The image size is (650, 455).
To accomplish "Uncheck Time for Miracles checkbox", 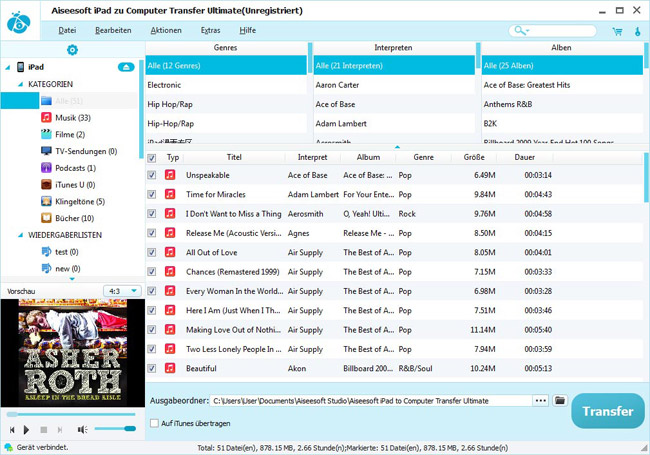I will point(152,194).
